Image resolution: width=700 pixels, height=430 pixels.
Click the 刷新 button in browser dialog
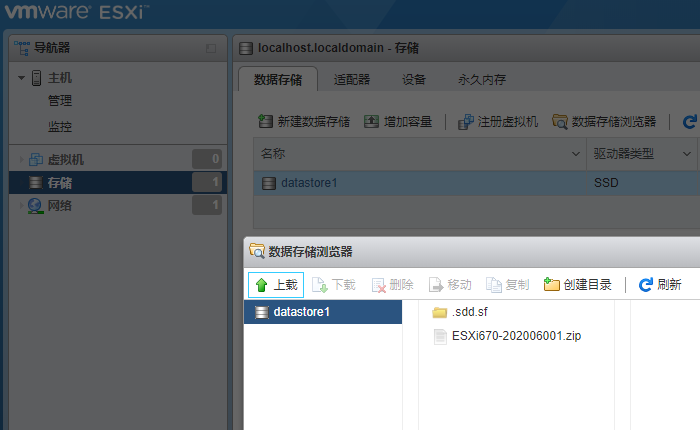tap(660, 285)
